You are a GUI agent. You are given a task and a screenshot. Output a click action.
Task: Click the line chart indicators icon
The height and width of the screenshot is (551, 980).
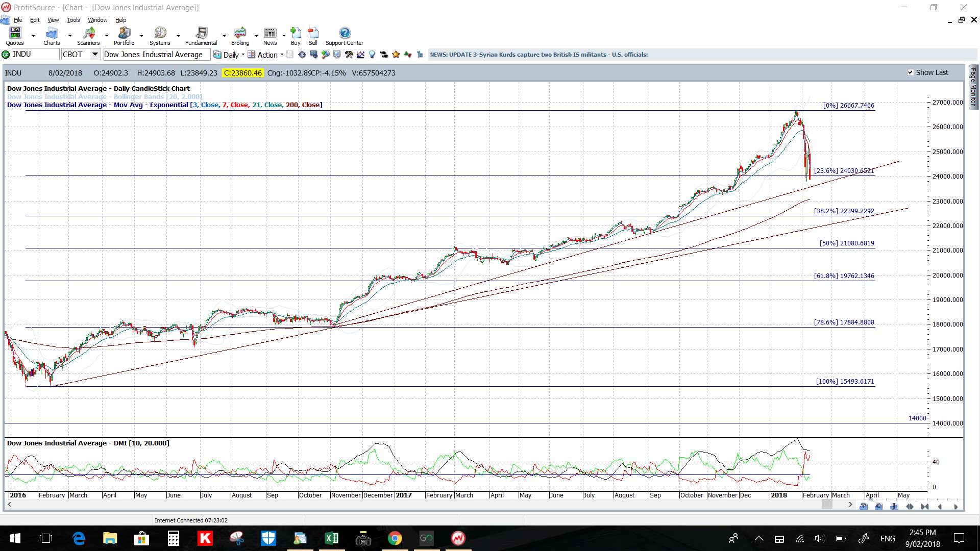coord(360,55)
